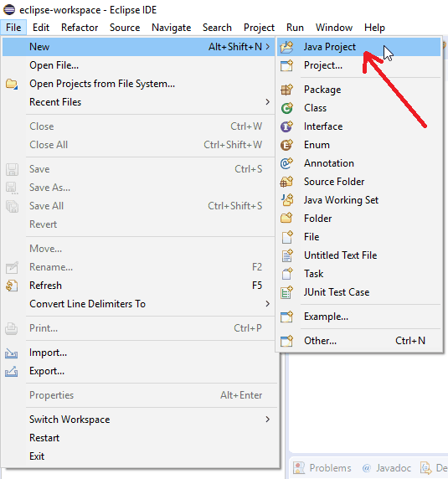Click the Source Folder icon
This screenshot has height=479, width=448.
(x=286, y=182)
